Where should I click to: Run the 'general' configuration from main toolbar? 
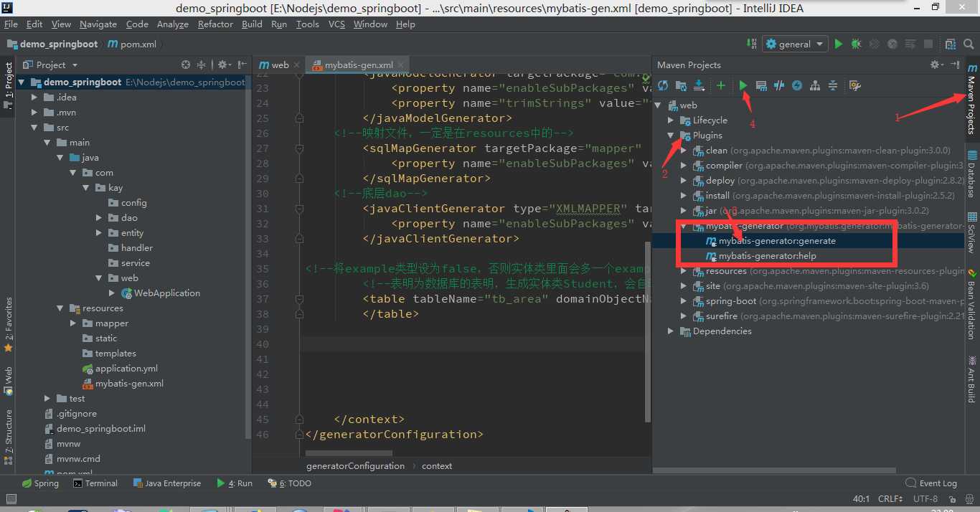pyautogui.click(x=838, y=44)
